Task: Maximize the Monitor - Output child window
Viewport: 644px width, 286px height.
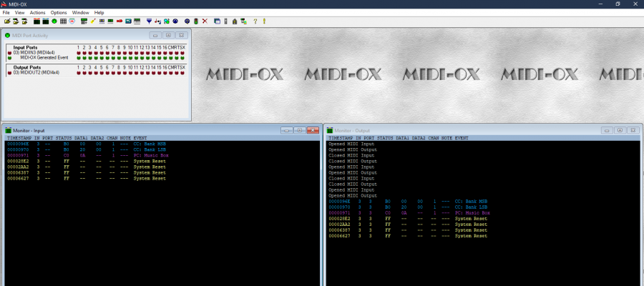Action: (620, 130)
